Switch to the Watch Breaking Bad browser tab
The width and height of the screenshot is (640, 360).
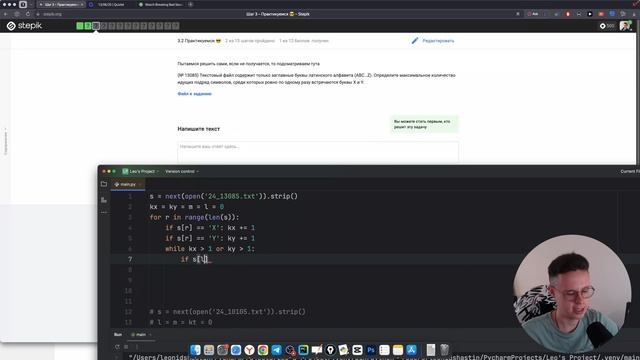point(161,4)
